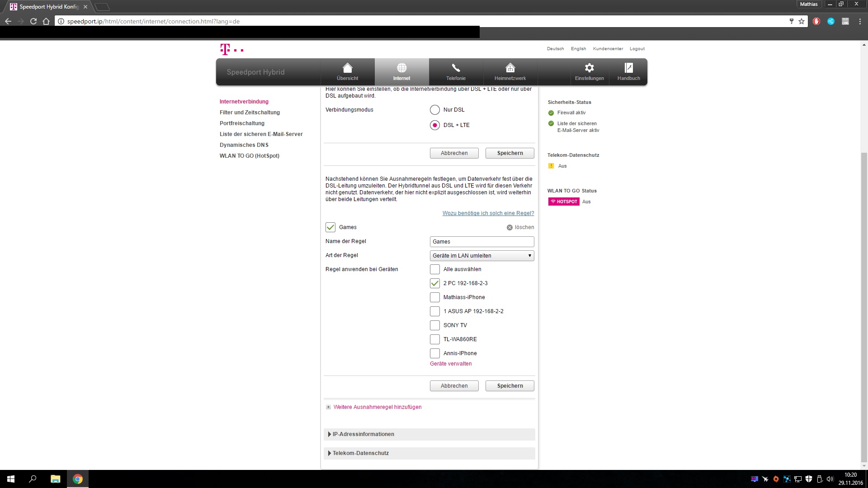Open Liste der sicheren E-Mail-Server
This screenshot has width=868, height=488.
click(261, 134)
